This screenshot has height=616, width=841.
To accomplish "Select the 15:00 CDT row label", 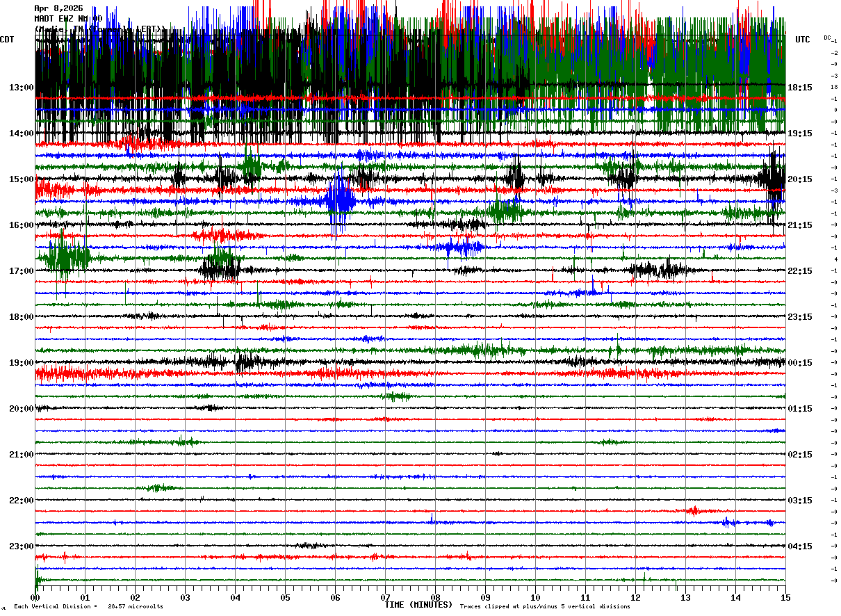I will (22, 179).
